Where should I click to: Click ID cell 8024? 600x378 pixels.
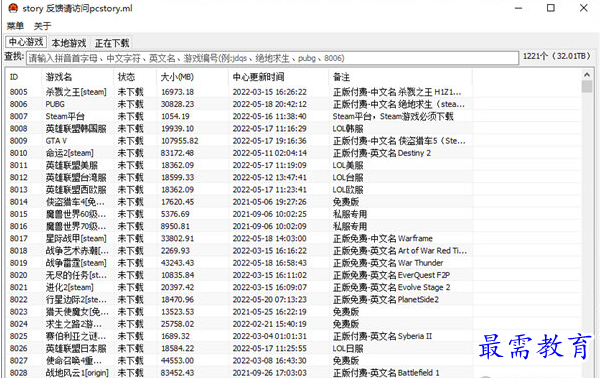(19, 324)
